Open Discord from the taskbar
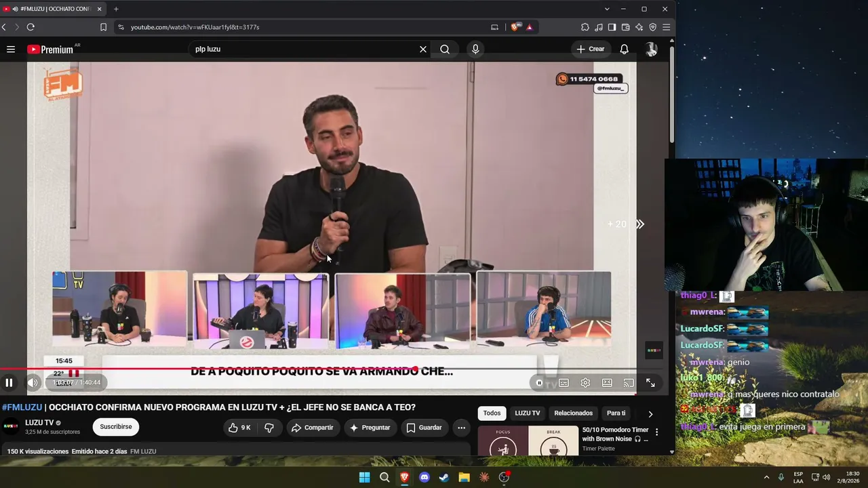This screenshot has width=868, height=488. pos(425,477)
